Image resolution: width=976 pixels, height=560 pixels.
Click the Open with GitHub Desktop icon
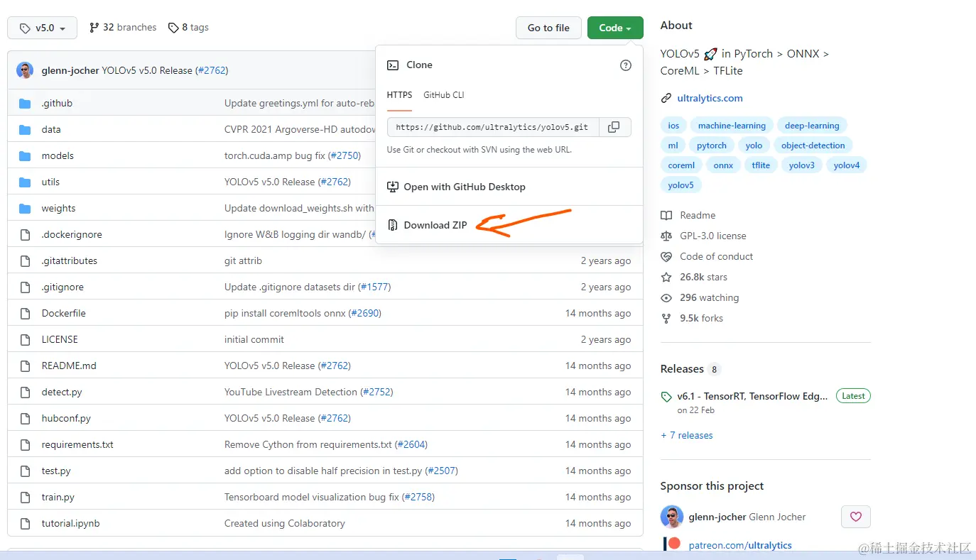[x=393, y=187]
